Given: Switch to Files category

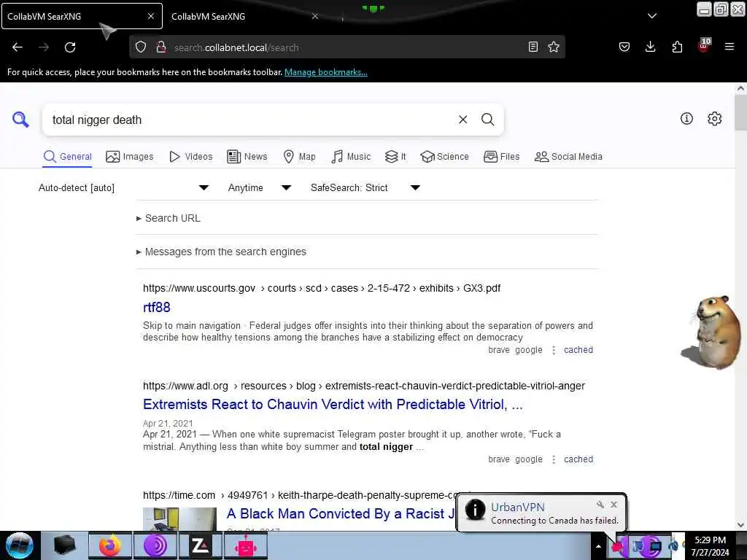Looking at the screenshot, I should (502, 156).
